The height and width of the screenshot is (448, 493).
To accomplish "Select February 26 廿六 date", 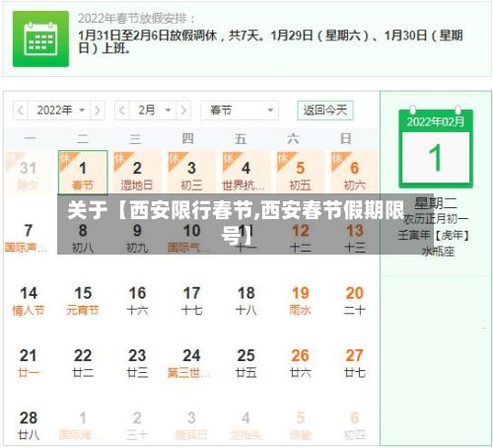I will (x=300, y=363).
